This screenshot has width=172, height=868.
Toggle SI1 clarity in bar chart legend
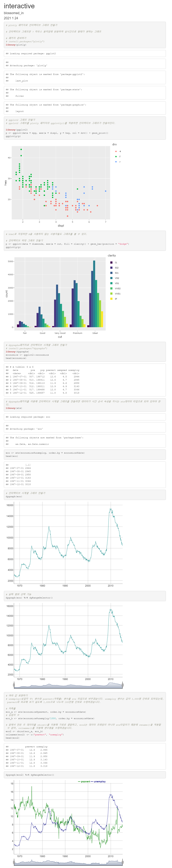114,273
